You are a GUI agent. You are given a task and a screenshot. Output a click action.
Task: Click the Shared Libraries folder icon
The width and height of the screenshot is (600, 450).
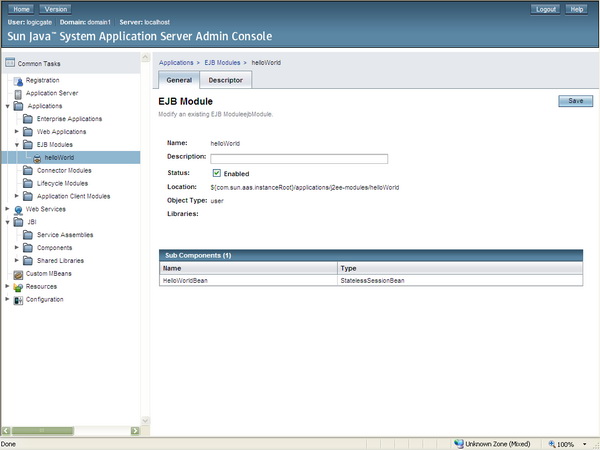tap(28, 261)
